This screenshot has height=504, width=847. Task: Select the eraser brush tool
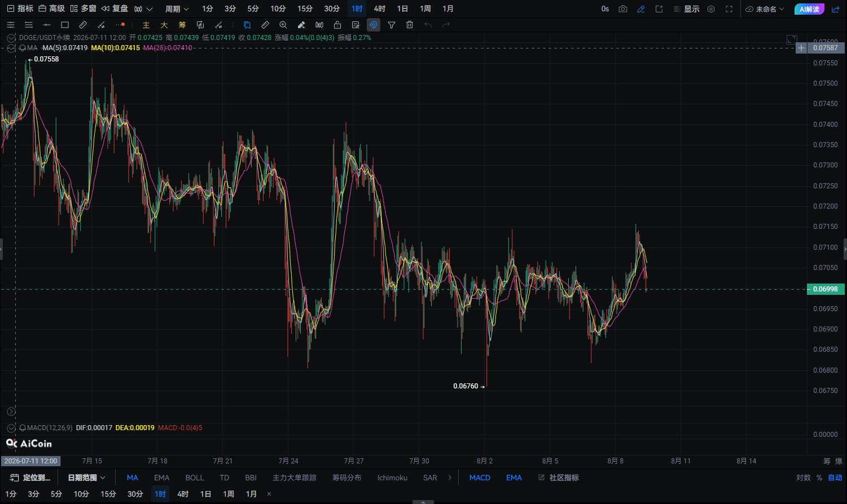pyautogui.click(x=301, y=25)
